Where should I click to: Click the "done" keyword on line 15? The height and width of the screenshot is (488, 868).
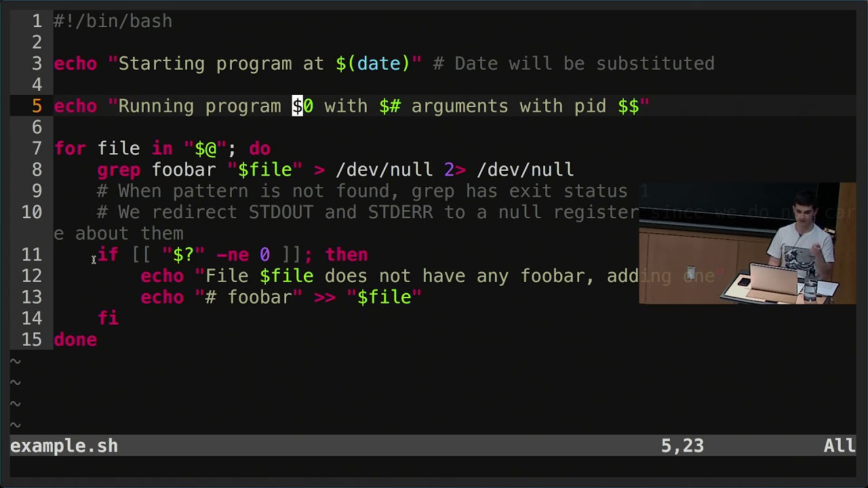click(x=75, y=340)
